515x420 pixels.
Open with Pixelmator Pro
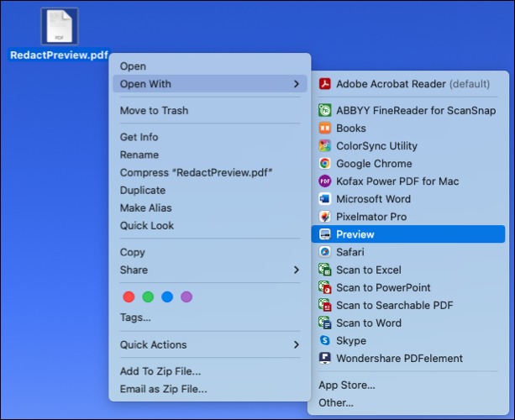pos(408,217)
